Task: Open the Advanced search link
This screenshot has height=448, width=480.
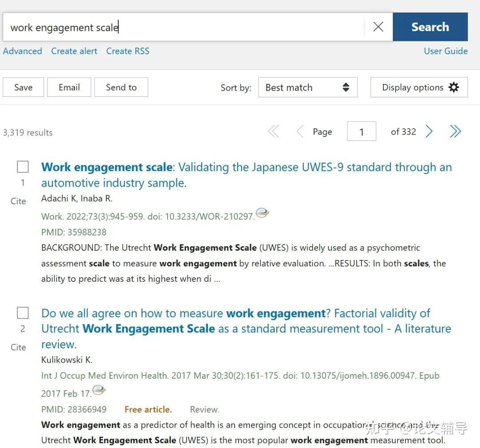Action: tap(22, 51)
